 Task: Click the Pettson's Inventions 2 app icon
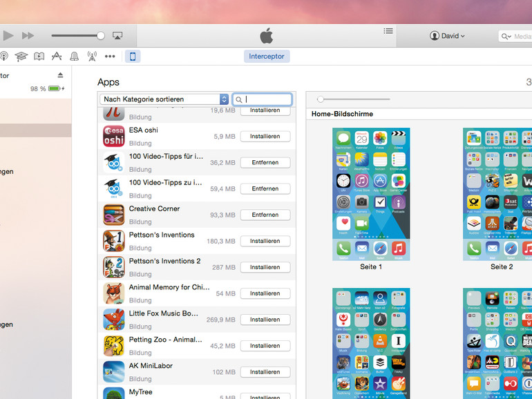pos(114,267)
